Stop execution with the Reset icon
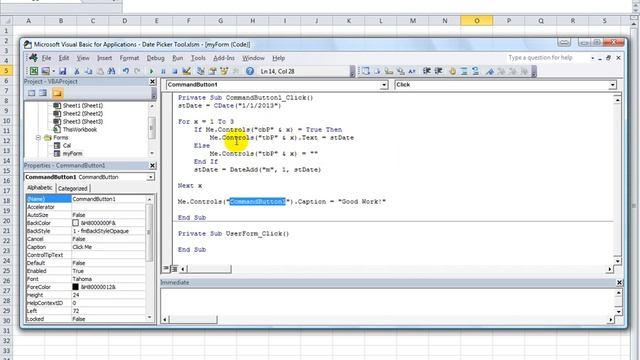Image resolution: width=640 pixels, height=360 pixels. pyautogui.click(x=174, y=71)
